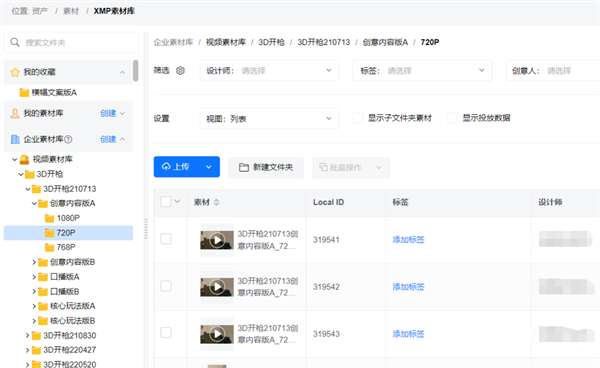The image size is (600, 368).
Task: Click the sort arrows beside 素材 column header
Action: coord(217,202)
